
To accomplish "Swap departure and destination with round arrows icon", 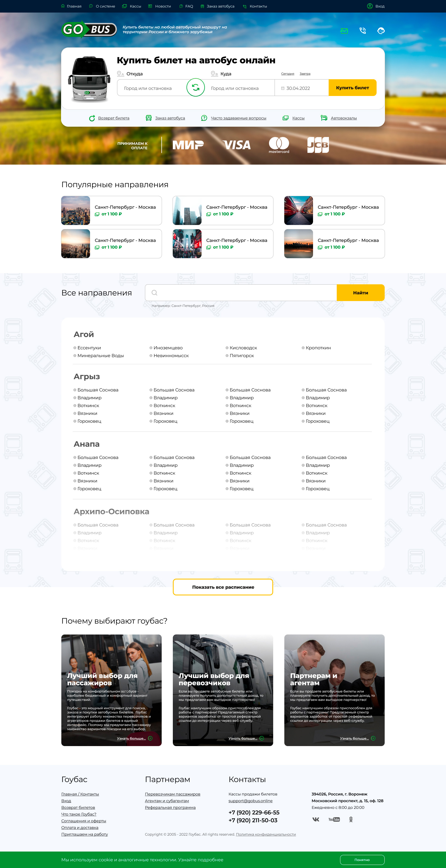I will point(196,88).
